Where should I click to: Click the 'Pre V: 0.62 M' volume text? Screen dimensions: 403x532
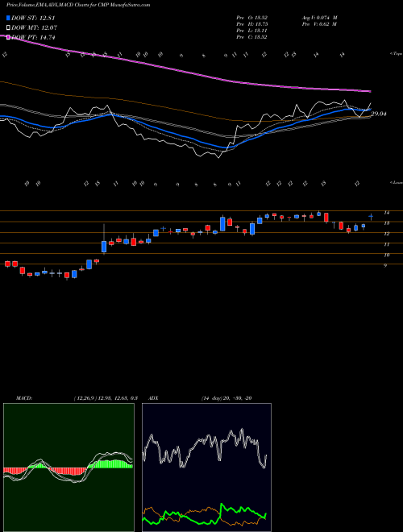(x=319, y=24)
